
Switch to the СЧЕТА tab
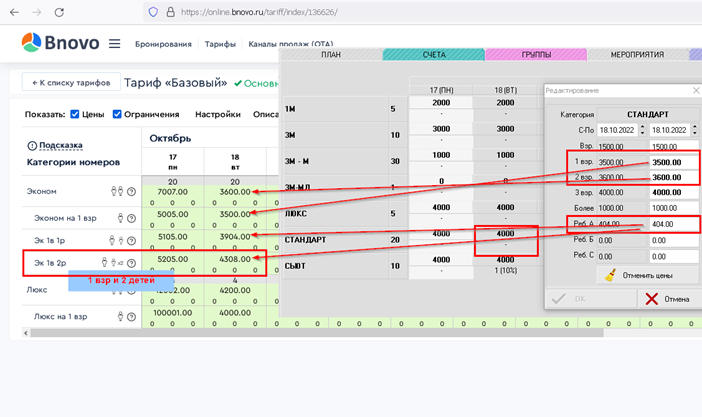[x=432, y=56]
